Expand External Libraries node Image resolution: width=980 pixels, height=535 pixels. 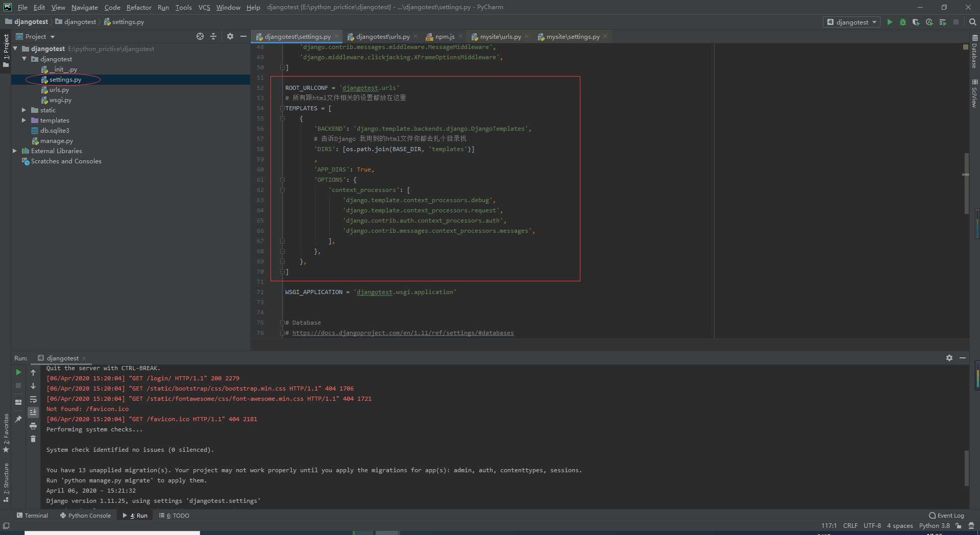pos(15,151)
